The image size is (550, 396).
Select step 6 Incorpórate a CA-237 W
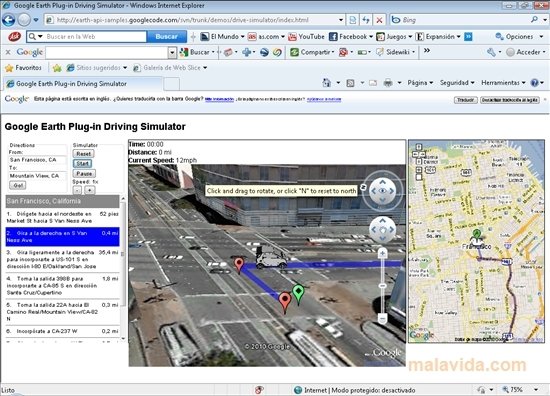click(x=62, y=331)
